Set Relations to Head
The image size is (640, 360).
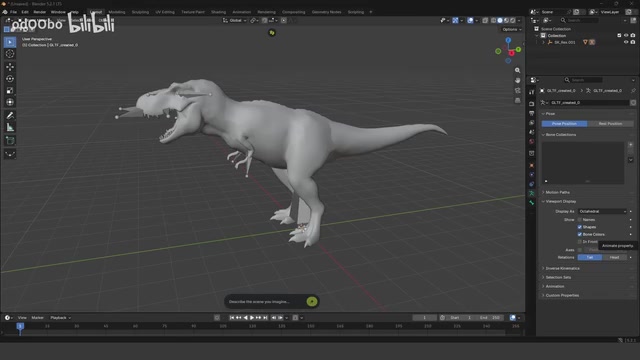[614, 257]
